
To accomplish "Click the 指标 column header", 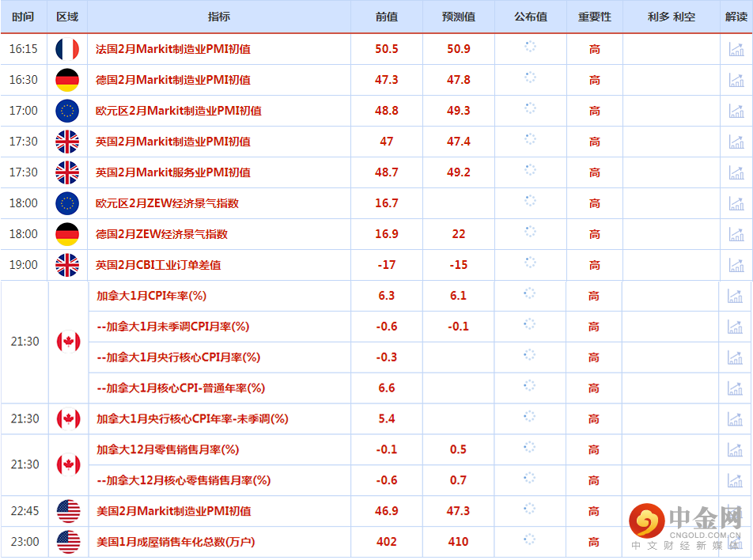I will click(219, 17).
